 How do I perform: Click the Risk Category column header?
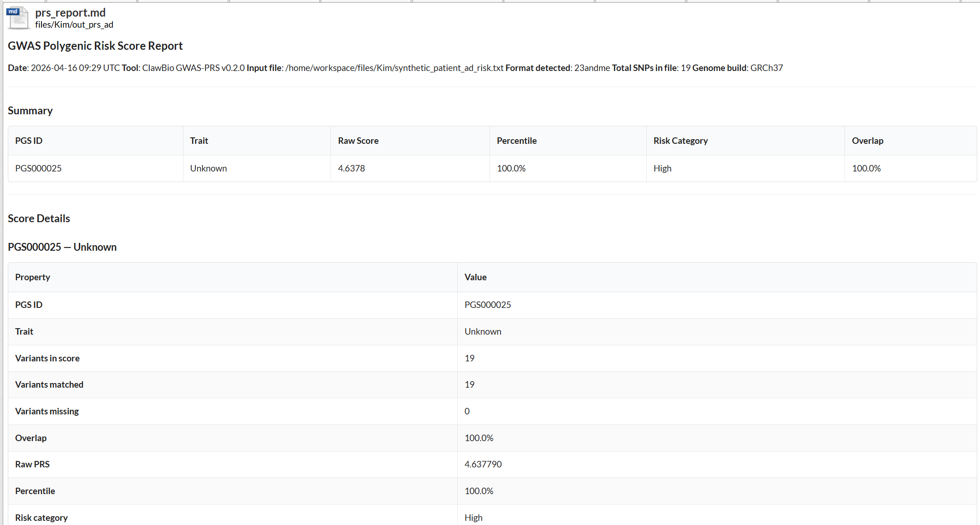(x=680, y=141)
